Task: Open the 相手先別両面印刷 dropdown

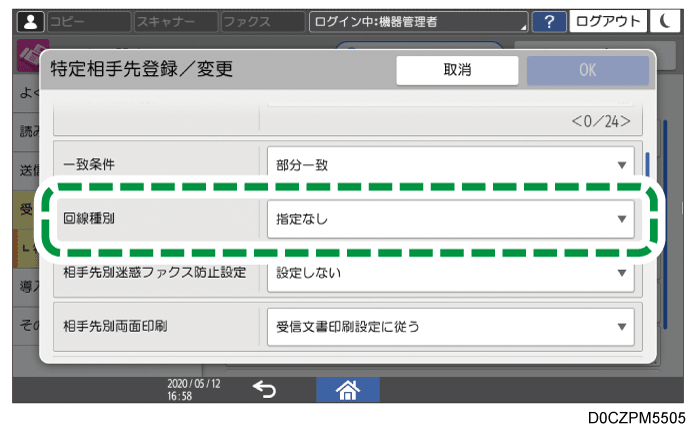Action: pos(450,327)
